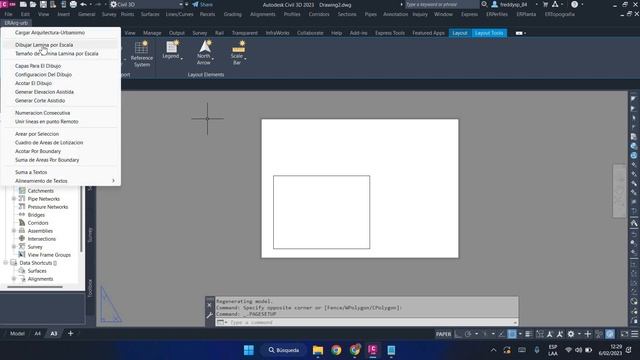Click the Reference System icon
Viewport: 640px width, 360px height.
141,47
